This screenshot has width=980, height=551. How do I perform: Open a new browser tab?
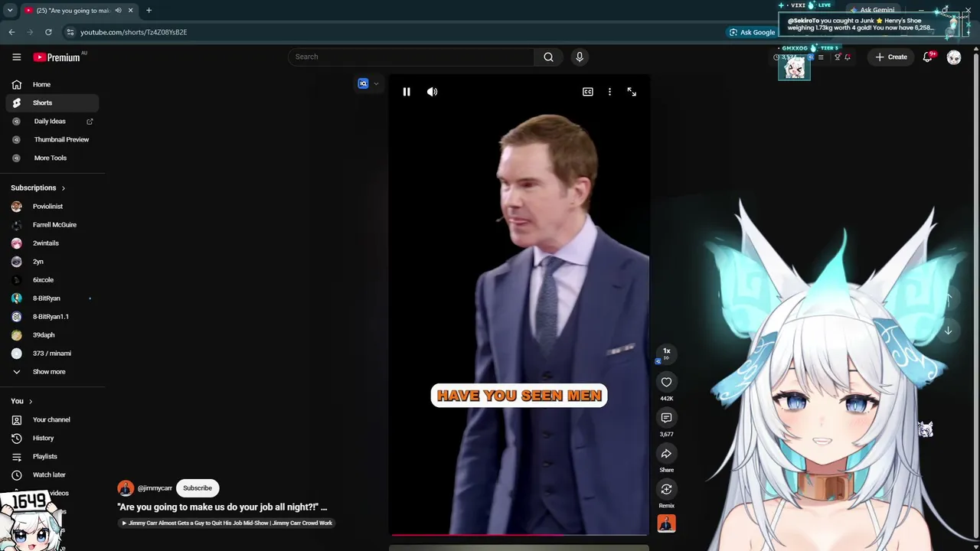pos(149,11)
